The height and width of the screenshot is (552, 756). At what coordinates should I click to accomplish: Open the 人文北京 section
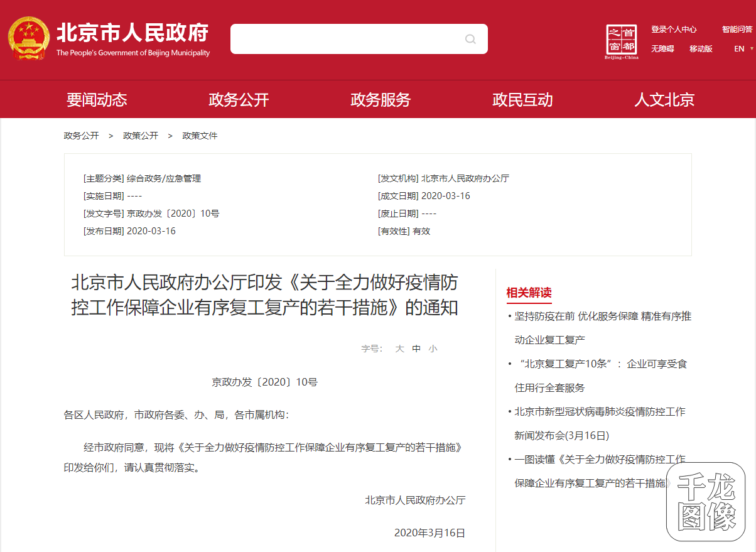tap(664, 99)
